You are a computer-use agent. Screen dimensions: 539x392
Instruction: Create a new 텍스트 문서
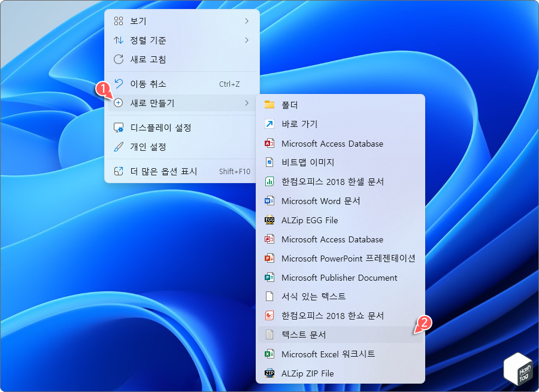[340, 335]
